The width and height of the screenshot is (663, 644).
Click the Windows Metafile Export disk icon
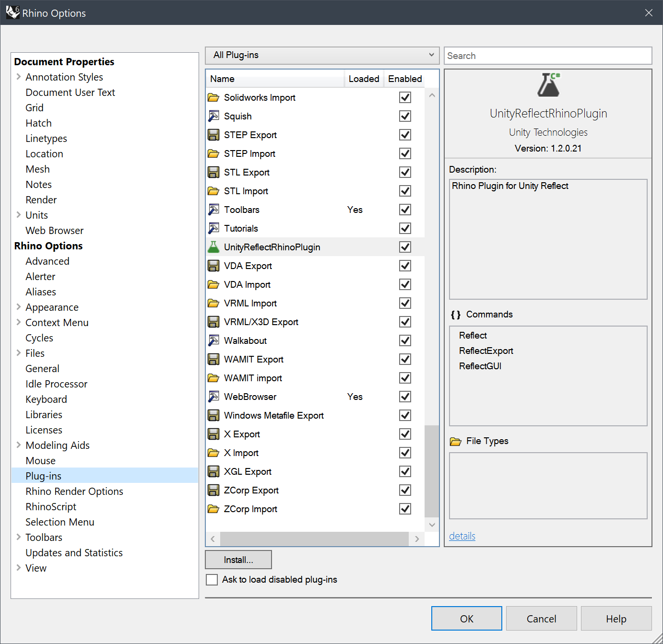point(213,415)
